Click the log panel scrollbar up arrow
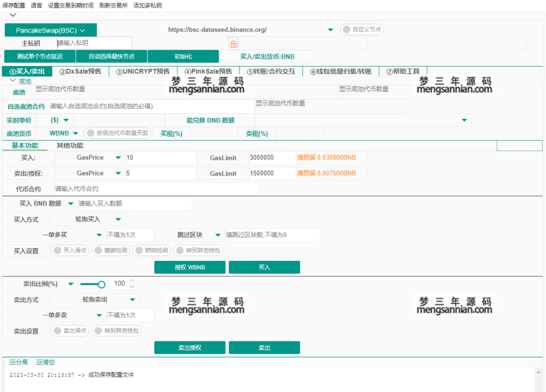The height and width of the screenshot is (392, 546). (x=539, y=372)
